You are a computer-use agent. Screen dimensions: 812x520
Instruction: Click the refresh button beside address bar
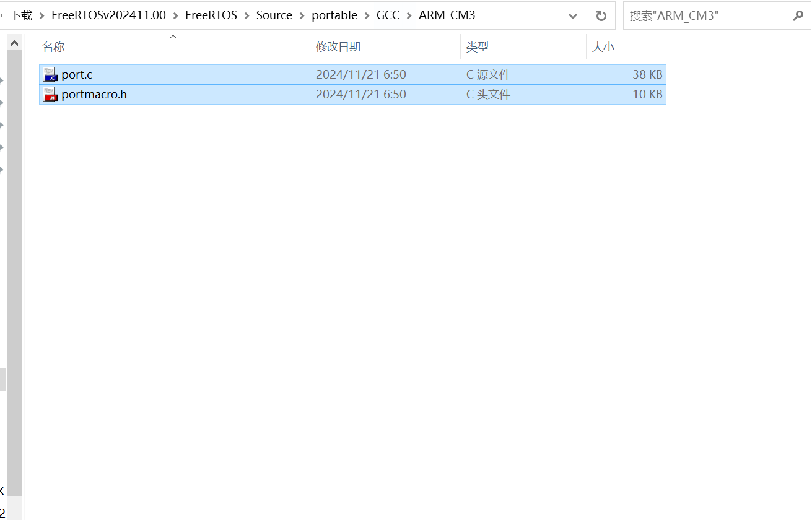click(601, 16)
